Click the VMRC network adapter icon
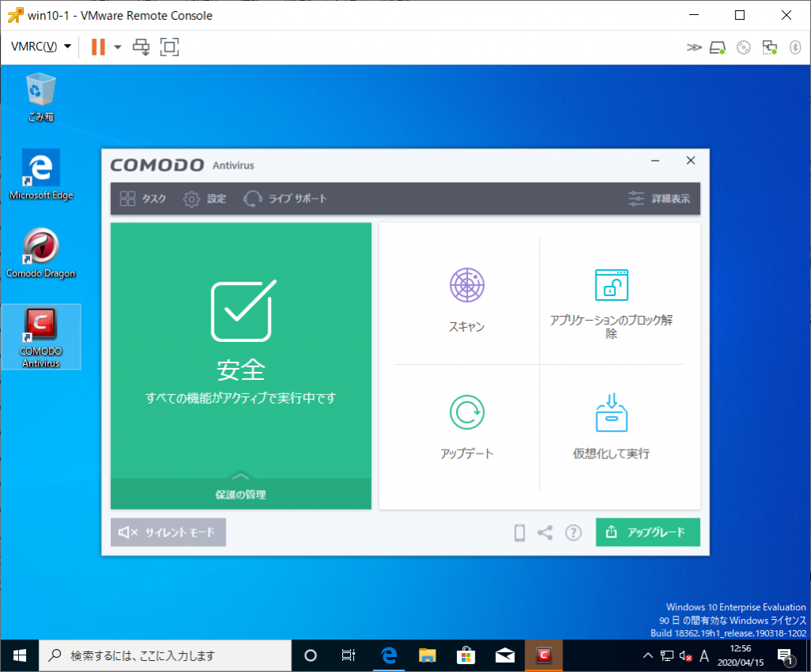The height and width of the screenshot is (672, 811). 770,47
